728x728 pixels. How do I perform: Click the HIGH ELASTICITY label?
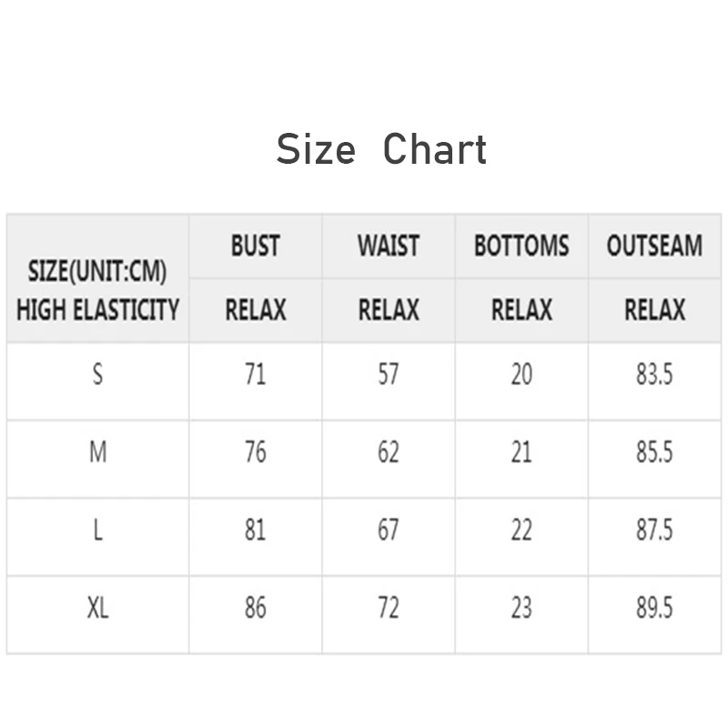[x=97, y=309]
